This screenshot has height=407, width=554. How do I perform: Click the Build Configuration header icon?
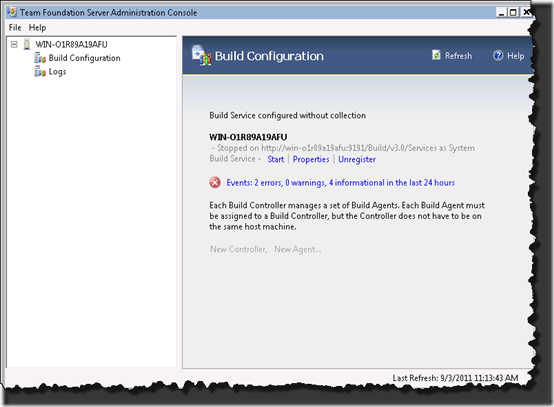[201, 55]
